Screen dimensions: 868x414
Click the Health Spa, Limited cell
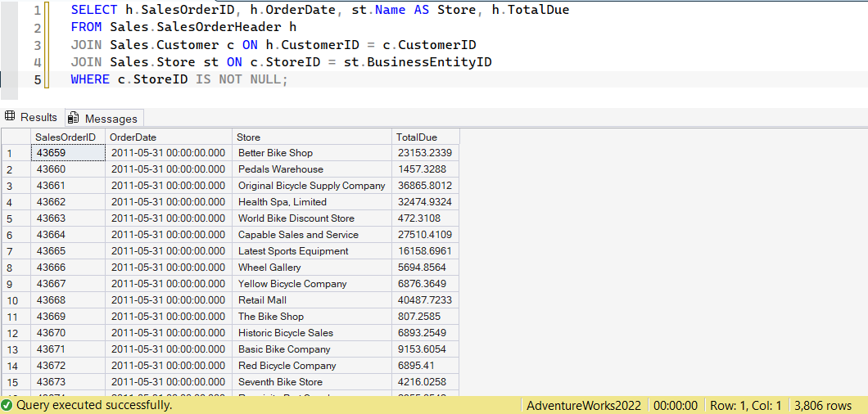point(312,202)
